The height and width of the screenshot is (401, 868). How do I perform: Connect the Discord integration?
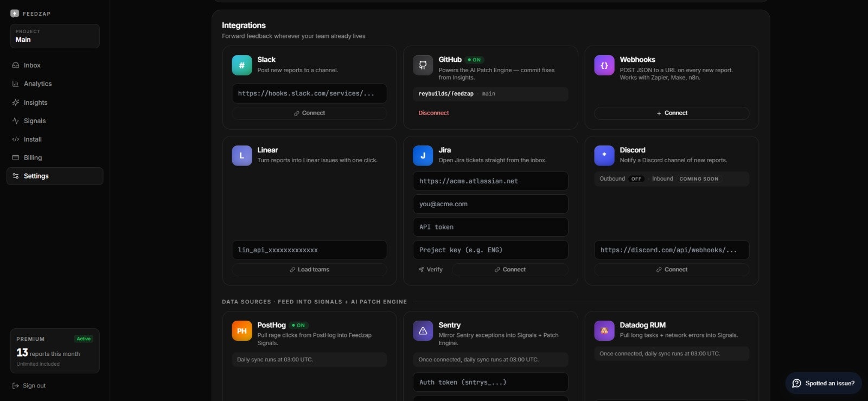click(x=672, y=270)
